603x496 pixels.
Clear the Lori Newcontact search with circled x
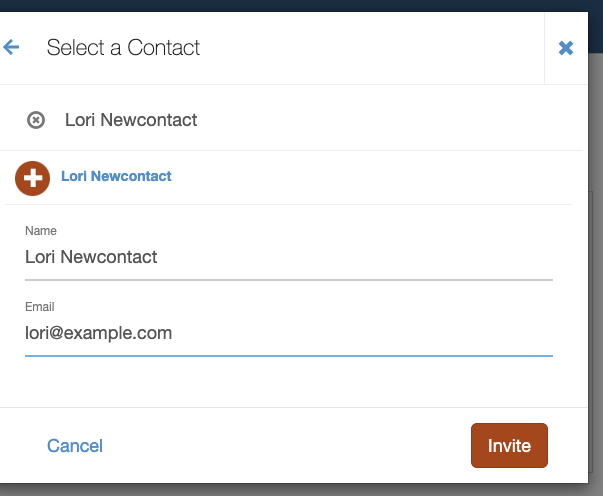(x=36, y=120)
